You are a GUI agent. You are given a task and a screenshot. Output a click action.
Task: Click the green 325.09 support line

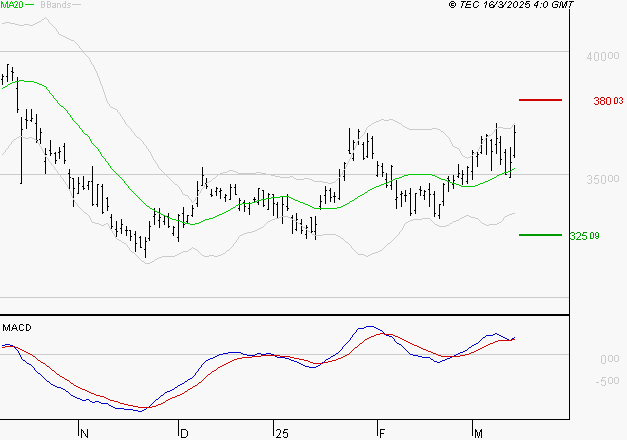(540, 235)
